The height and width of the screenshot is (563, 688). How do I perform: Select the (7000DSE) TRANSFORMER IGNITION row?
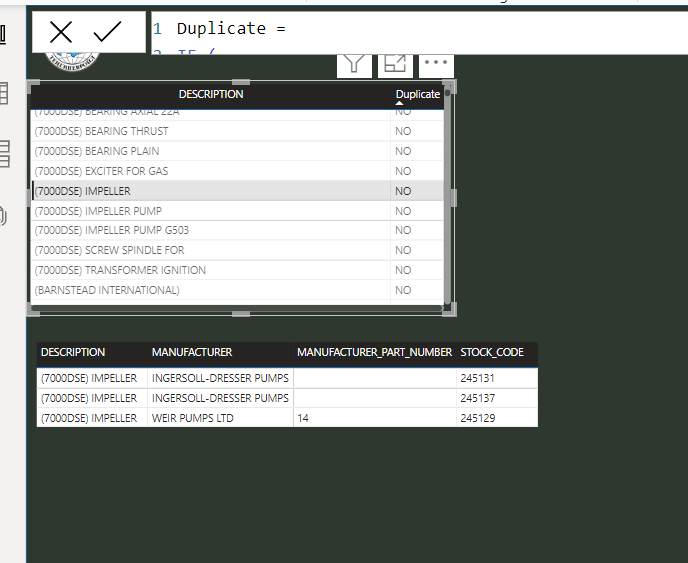click(x=237, y=270)
